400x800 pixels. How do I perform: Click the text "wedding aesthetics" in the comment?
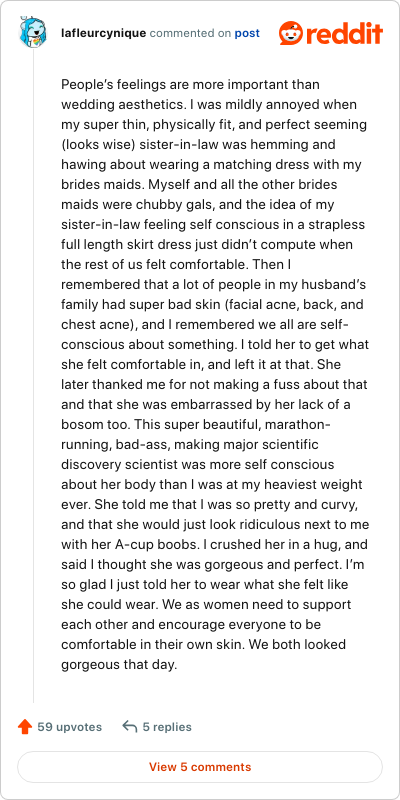click(x=122, y=105)
